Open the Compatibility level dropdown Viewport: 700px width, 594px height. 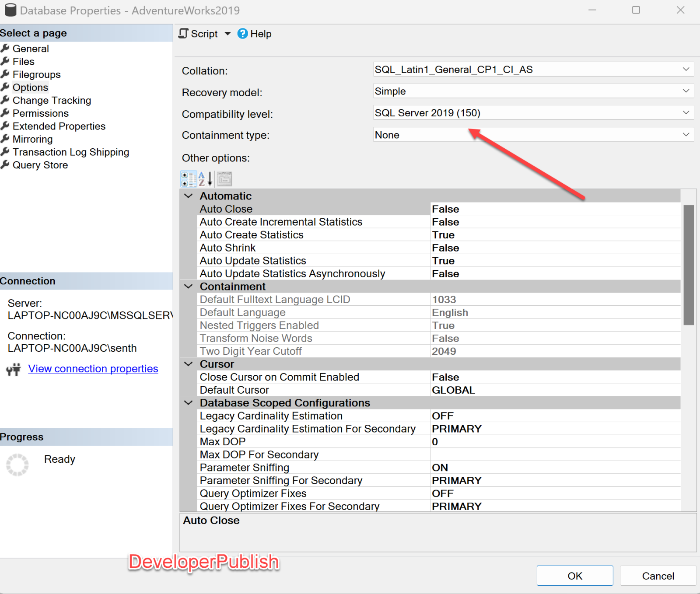[686, 112]
